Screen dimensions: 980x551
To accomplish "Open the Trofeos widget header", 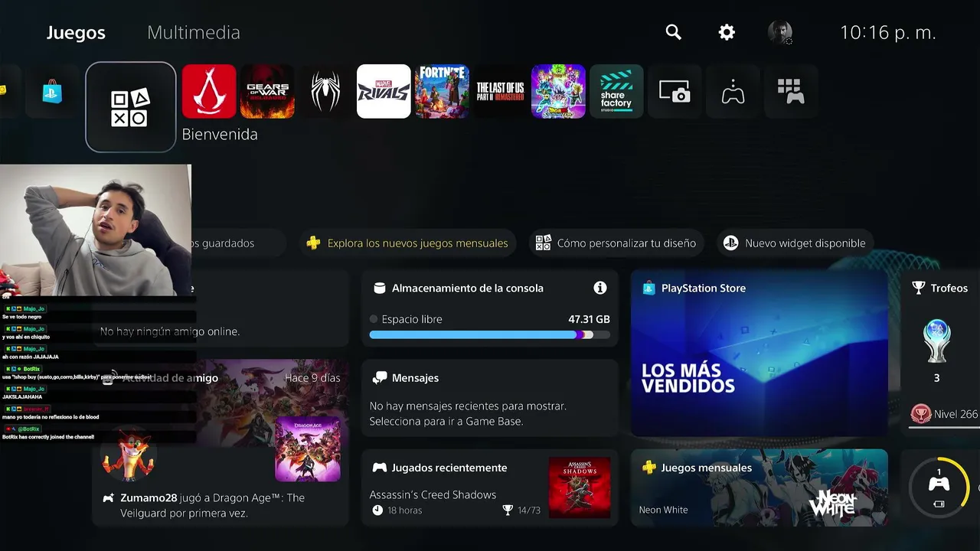I will pyautogui.click(x=940, y=288).
